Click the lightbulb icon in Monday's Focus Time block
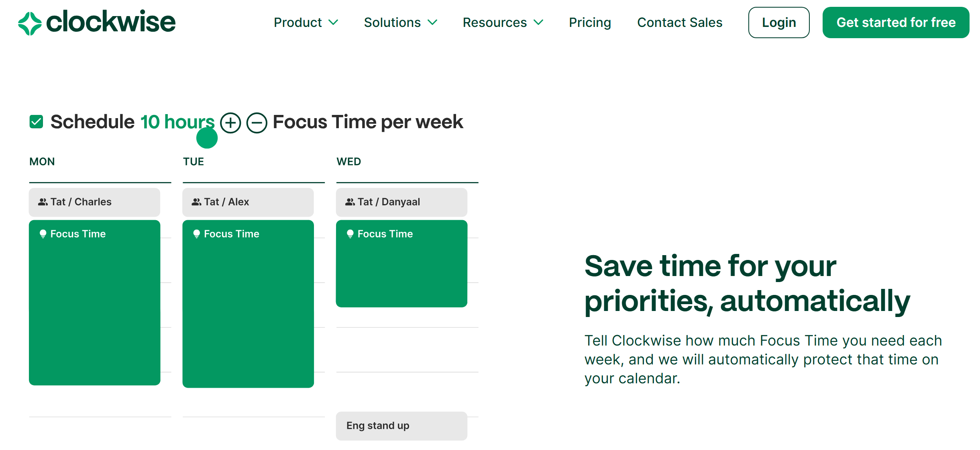 coord(43,233)
